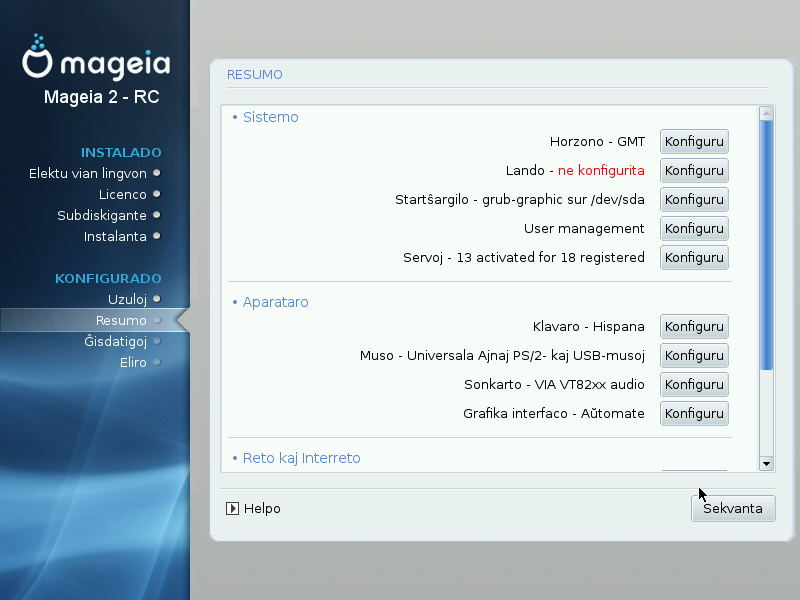Click the RESUMO panel title
This screenshot has width=800, height=600.
[x=255, y=74]
